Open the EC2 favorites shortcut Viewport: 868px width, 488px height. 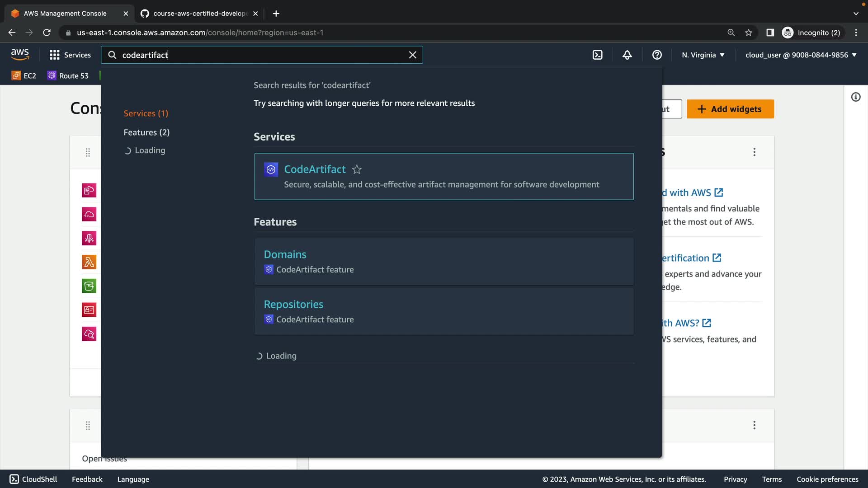(x=24, y=75)
